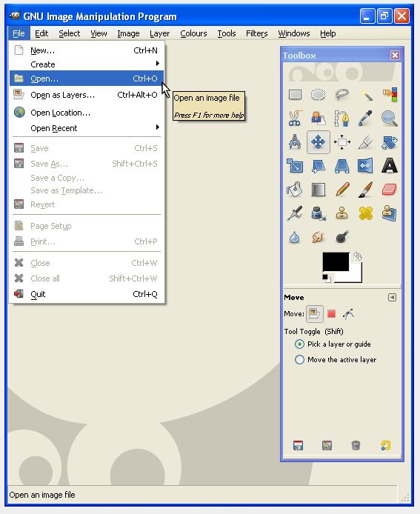Open the Move tool options panel menu
420x514 pixels.
pos(392,297)
